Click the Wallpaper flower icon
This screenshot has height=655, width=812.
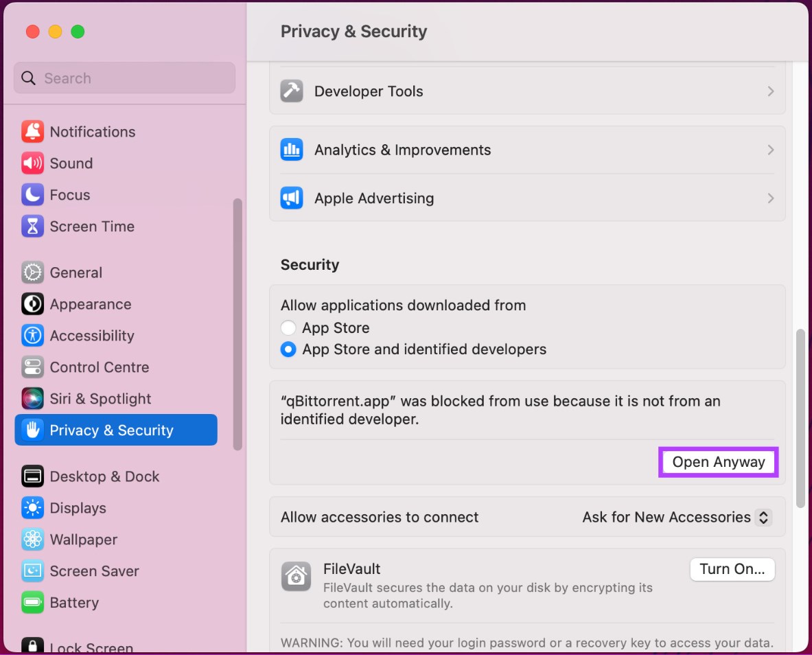tap(32, 540)
